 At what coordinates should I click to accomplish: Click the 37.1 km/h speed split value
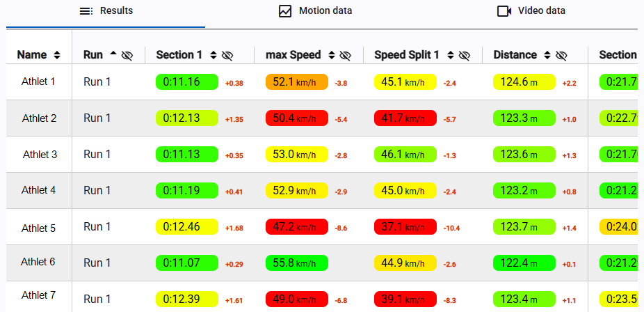(405, 227)
